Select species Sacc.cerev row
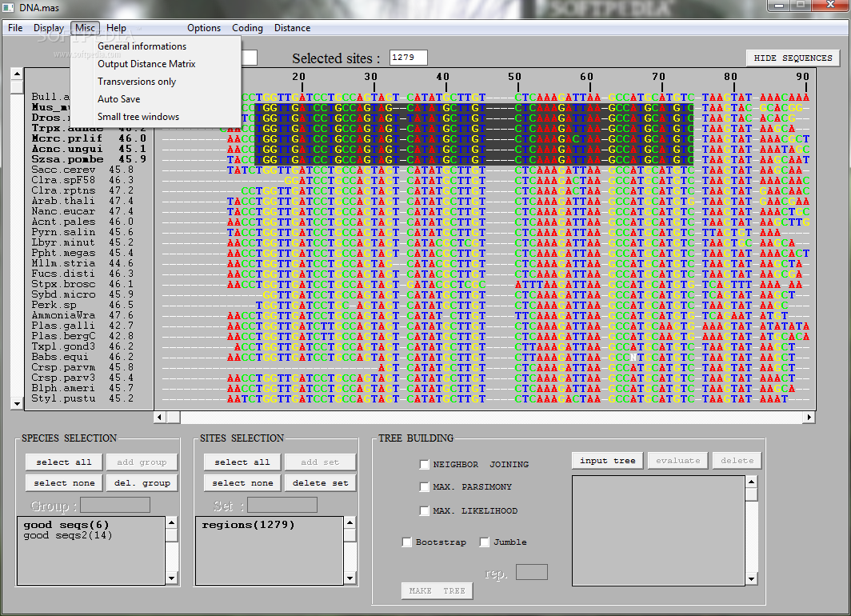This screenshot has width=851, height=616. (x=82, y=170)
